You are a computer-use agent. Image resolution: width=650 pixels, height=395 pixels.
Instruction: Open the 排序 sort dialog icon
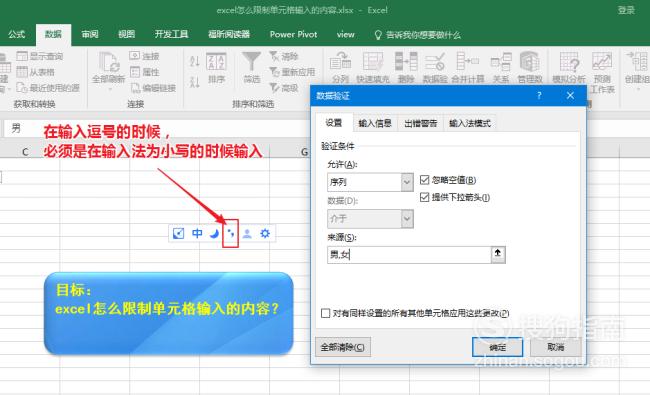point(216,62)
